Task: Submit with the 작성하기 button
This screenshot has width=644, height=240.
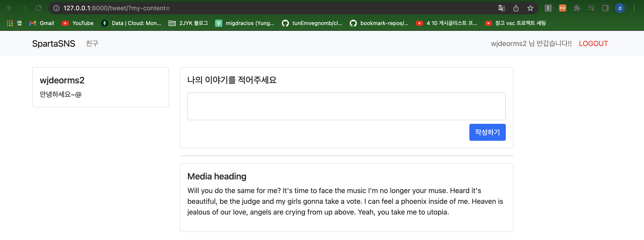Action: [x=487, y=132]
